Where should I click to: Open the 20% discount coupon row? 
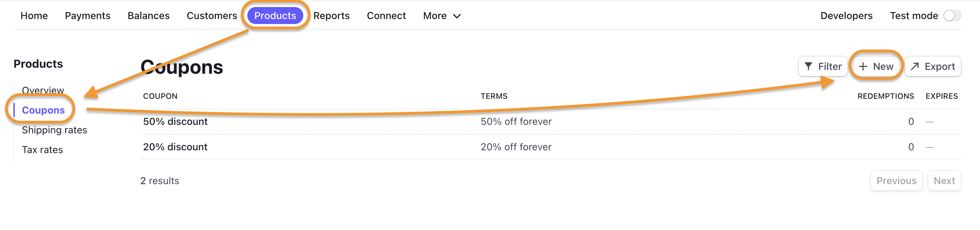tap(550, 147)
